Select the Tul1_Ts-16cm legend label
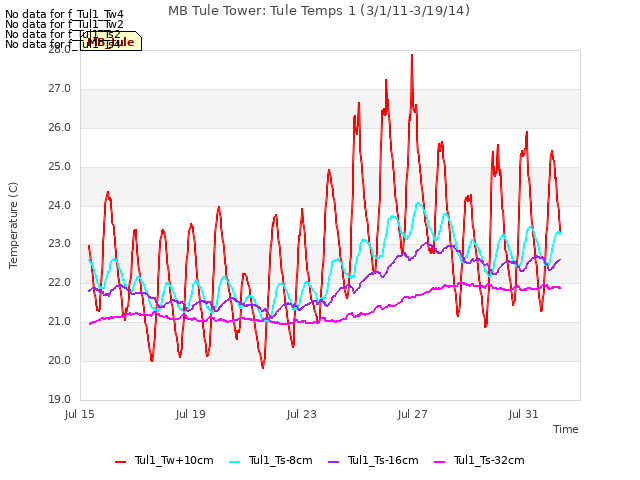The width and height of the screenshot is (640, 480). coord(383,460)
